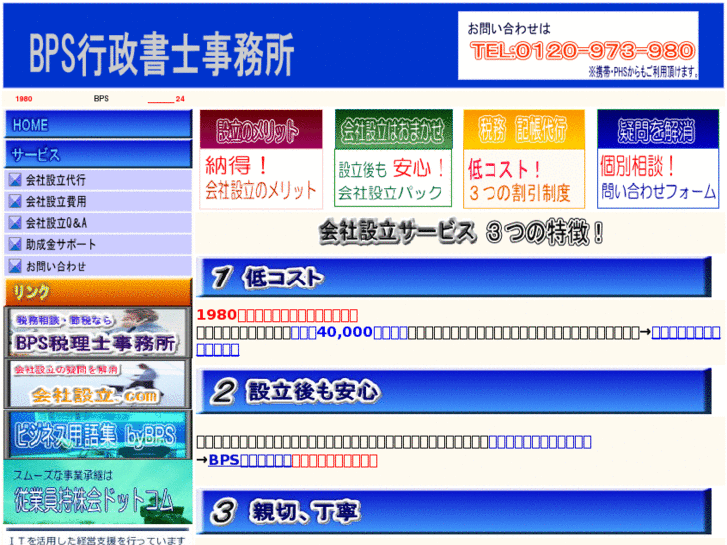Click the 3 親切、丁寧 heading banner
727x545 pixels.
click(x=454, y=511)
